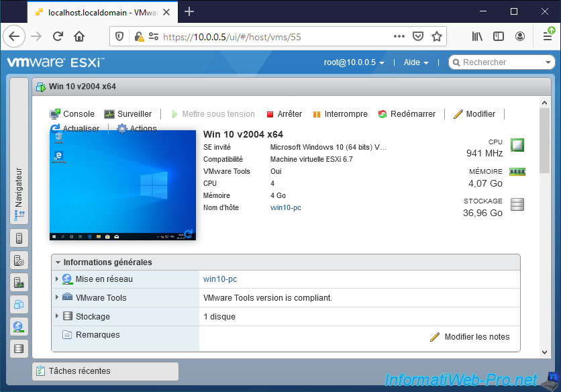
Task: Click the Remarques row label
Action: [98, 335]
